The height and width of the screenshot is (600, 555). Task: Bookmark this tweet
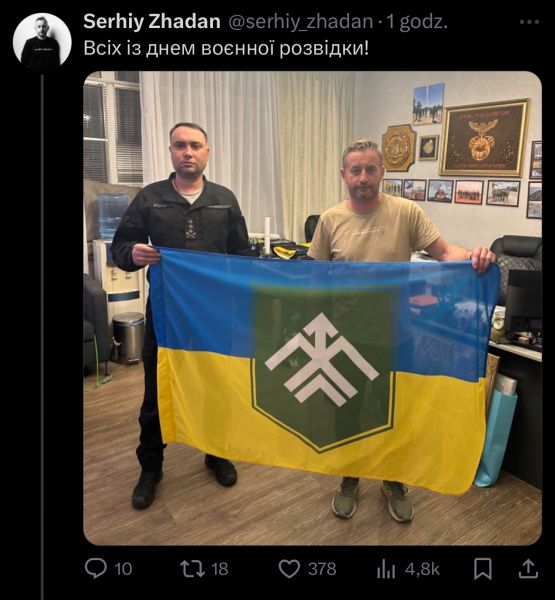tap(483, 569)
